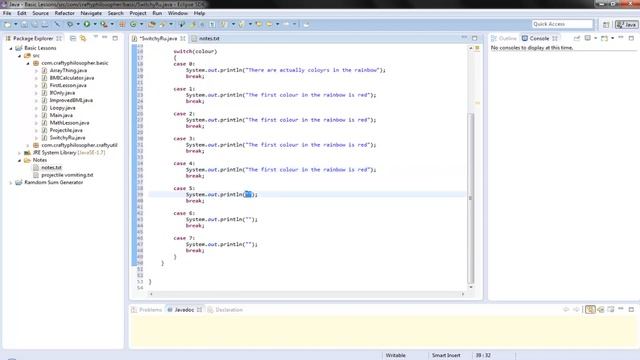Toggle Link with Editor in Package Explorer

pyautogui.click(x=83, y=38)
